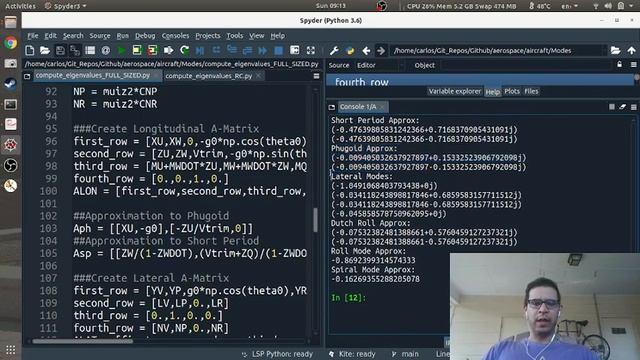The width and height of the screenshot is (640, 360).
Task: Browse editor tabs with the tab list icon
Action: [x=27, y=76]
